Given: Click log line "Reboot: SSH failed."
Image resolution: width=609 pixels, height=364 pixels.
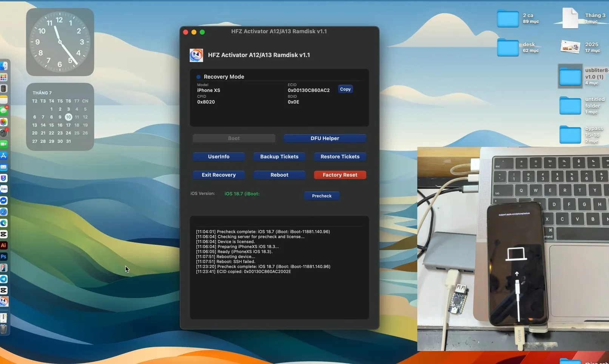Looking at the screenshot, I should [225, 261].
